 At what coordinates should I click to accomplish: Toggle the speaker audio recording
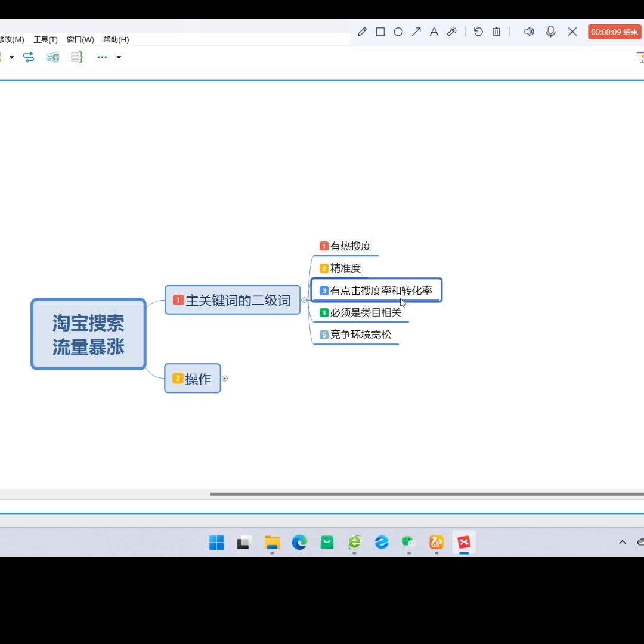[529, 32]
